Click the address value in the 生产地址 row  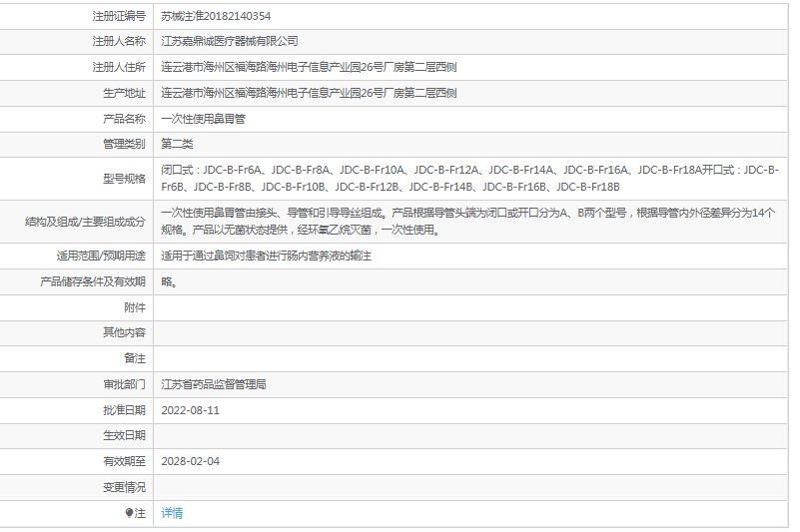coord(309,94)
